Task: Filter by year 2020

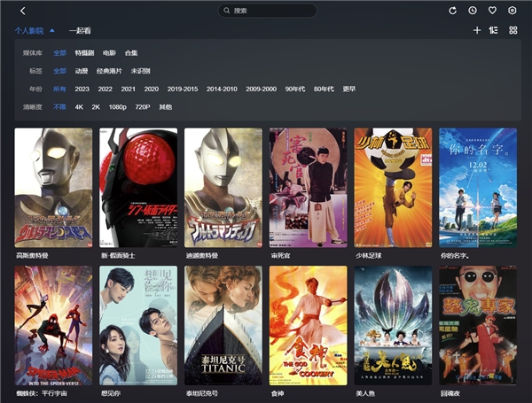Action: point(152,89)
